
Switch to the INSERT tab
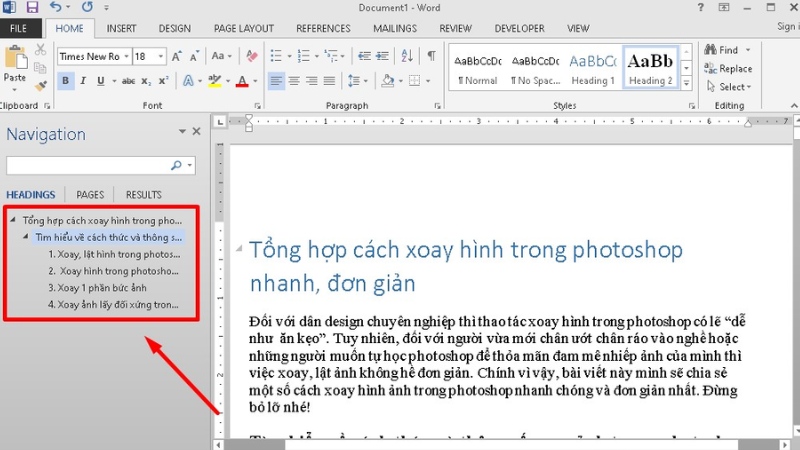click(121, 29)
